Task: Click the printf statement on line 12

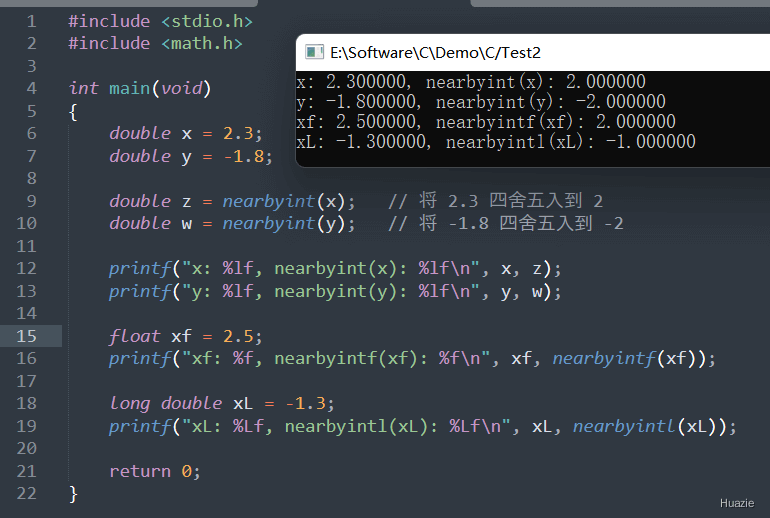Action: pos(335,269)
